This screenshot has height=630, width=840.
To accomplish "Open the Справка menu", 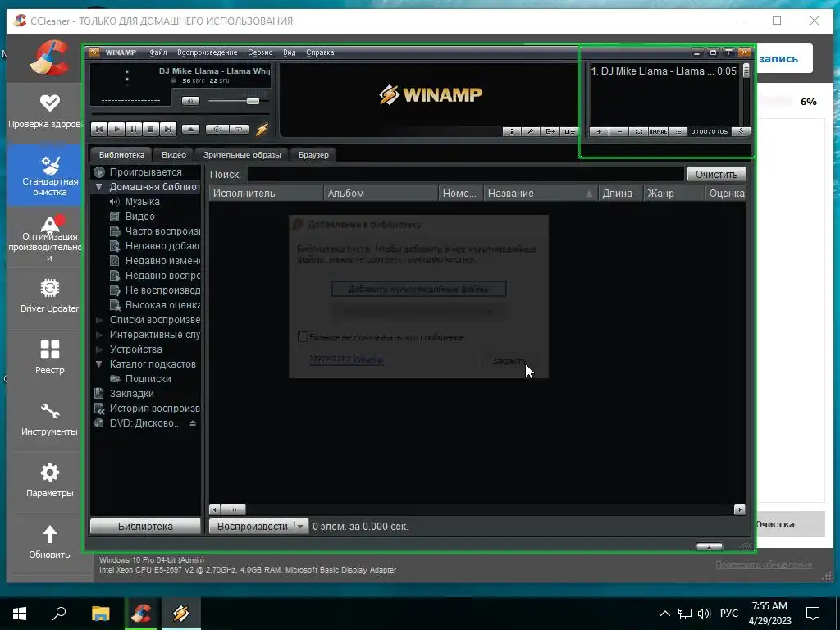I will pos(320,52).
